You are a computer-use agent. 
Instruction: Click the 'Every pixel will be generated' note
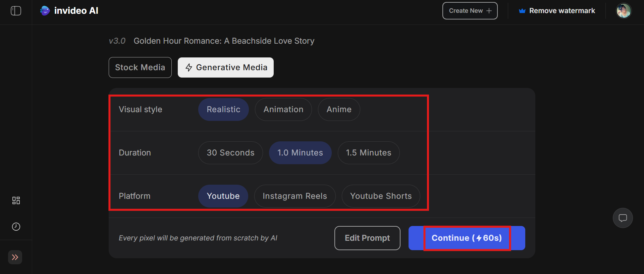[x=198, y=238]
